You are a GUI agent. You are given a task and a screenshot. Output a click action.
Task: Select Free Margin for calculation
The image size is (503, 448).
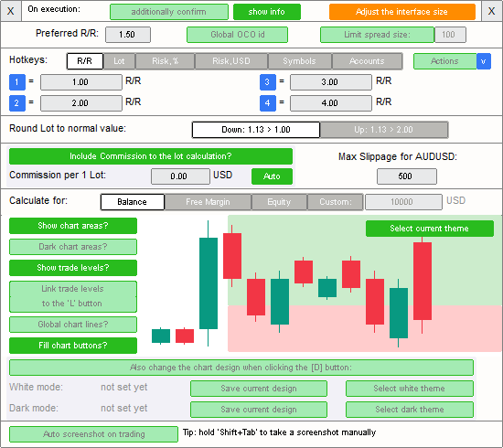point(208,202)
